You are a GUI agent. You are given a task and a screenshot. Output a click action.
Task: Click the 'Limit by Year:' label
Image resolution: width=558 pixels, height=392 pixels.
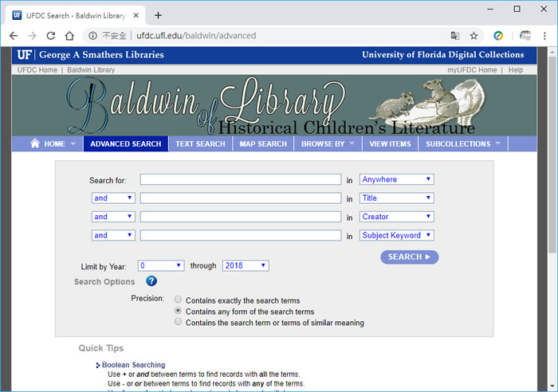[x=104, y=266]
